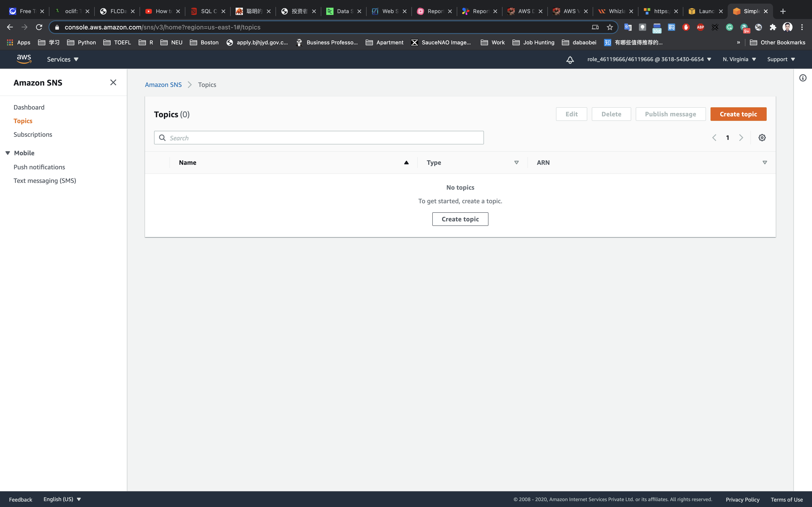Viewport: 812px width, 507px height.
Task: Close the Amazon SNS sidebar
Action: 113,82
